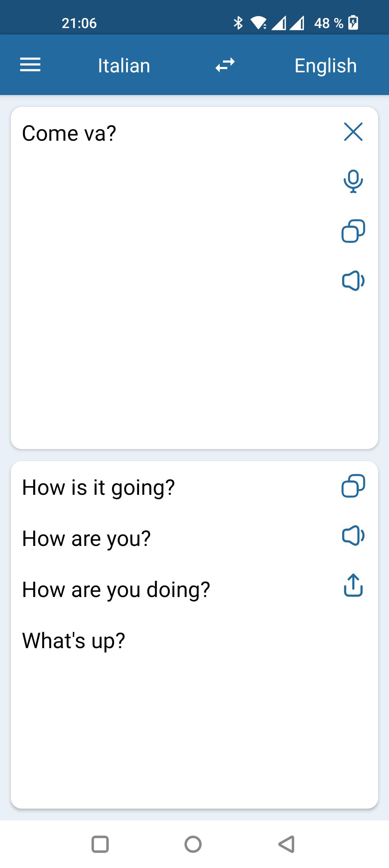The width and height of the screenshot is (389, 868).
Task: Choose source language Italian
Action: pos(124,65)
